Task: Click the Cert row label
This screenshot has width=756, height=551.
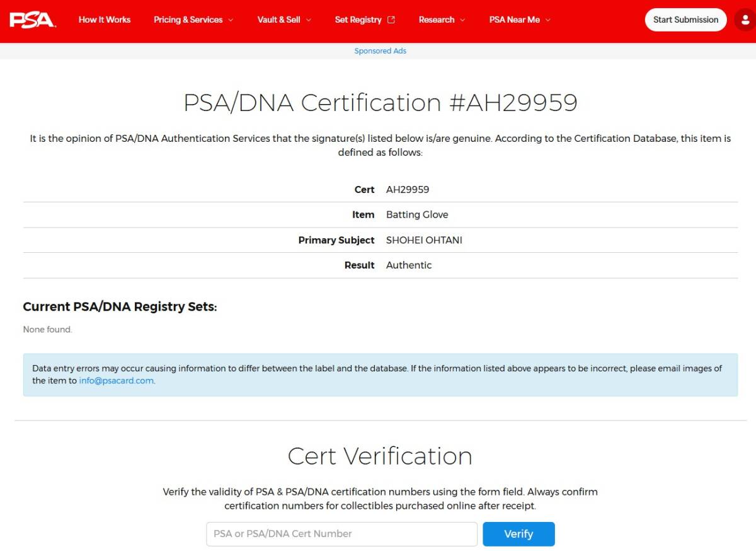Action: [365, 190]
